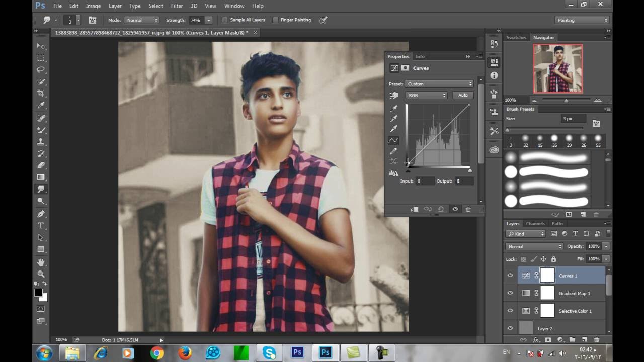
Task: Open the Strength slider dropdown arrow
Action: [x=208, y=20]
